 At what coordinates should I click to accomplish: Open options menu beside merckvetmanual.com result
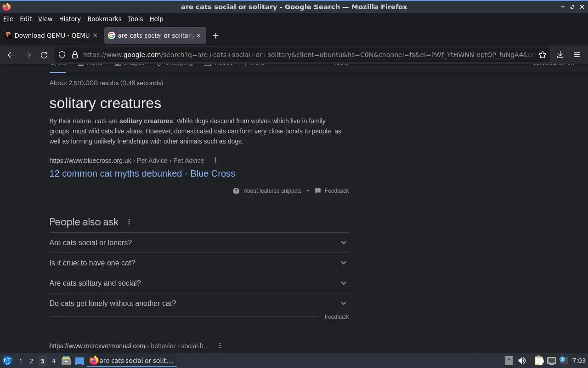pos(220,345)
